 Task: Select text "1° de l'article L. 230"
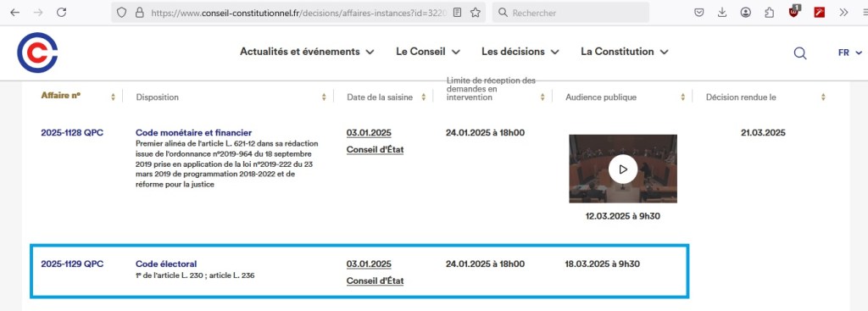click(x=170, y=275)
